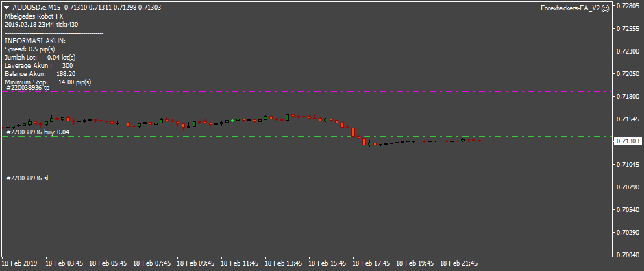644x271 pixels.
Task: Click the 0.70290 price scale value
Action: point(629,233)
